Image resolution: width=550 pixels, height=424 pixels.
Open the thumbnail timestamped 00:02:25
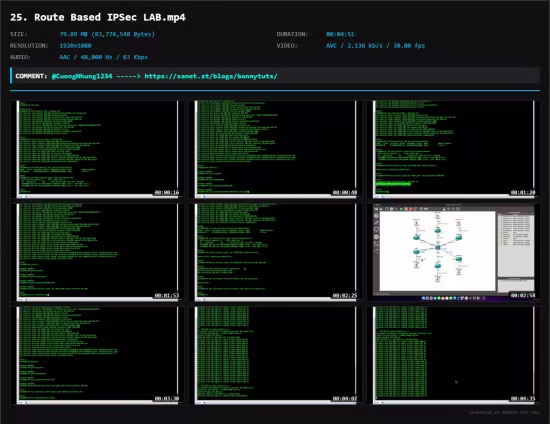click(x=275, y=252)
